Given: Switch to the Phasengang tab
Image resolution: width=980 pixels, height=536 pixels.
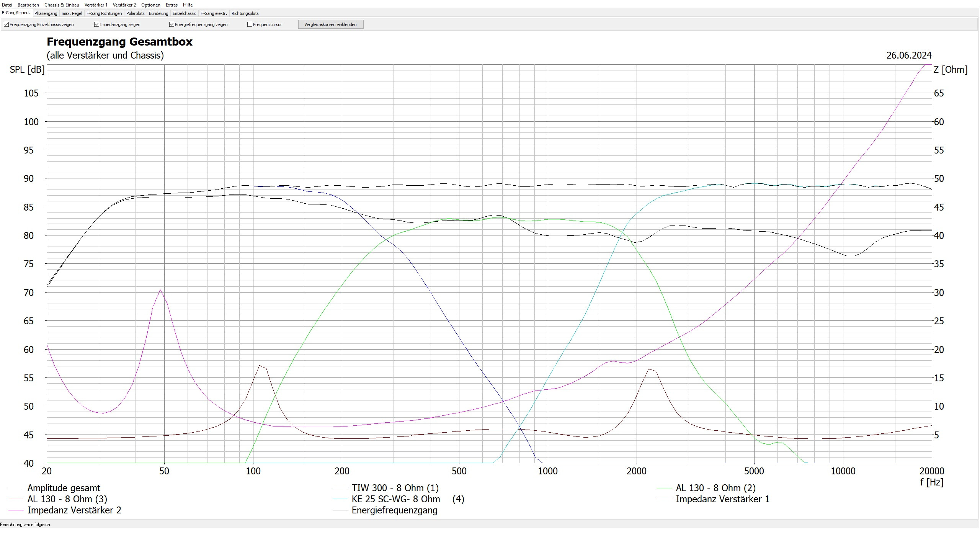Looking at the screenshot, I should (46, 13).
